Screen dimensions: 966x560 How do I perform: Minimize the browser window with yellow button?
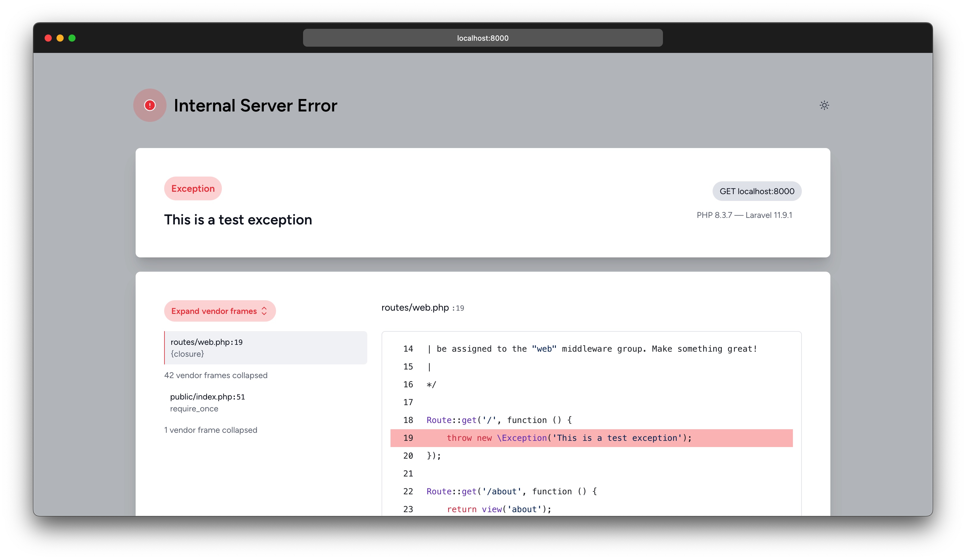tap(60, 38)
